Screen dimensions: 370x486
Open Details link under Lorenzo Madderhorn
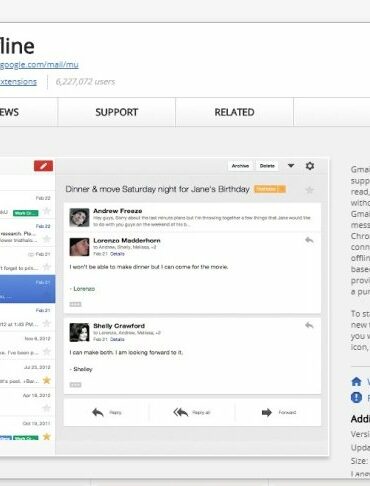click(x=117, y=254)
